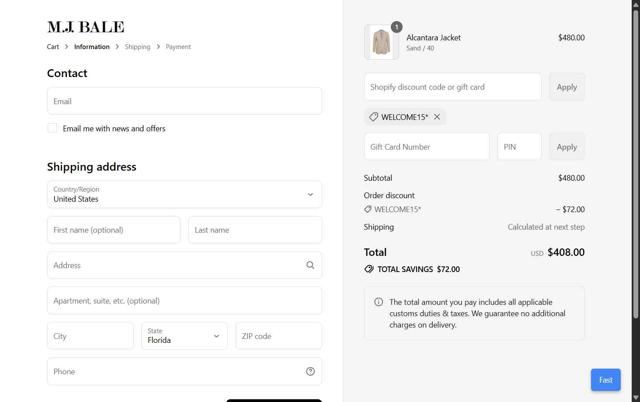Image resolution: width=640 pixels, height=402 pixels.
Task: Click the First name (optional) field
Action: coord(113,230)
